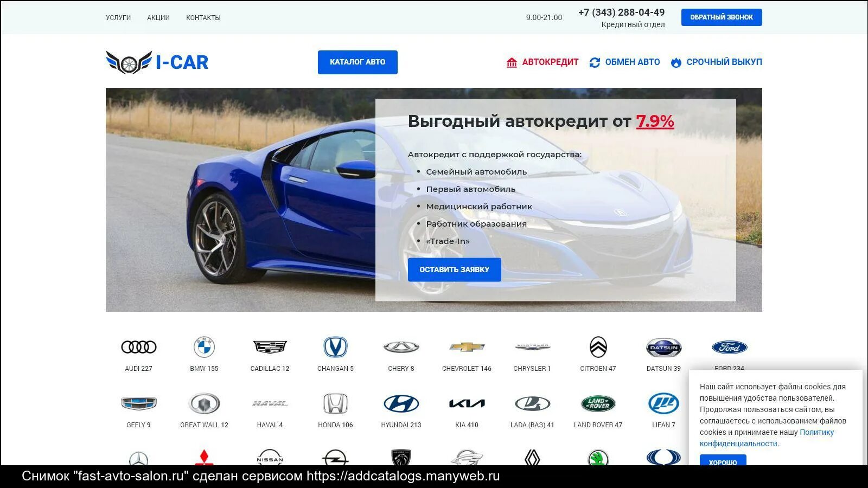Open the Lada brand logo
The width and height of the screenshot is (868, 488).
point(532,403)
